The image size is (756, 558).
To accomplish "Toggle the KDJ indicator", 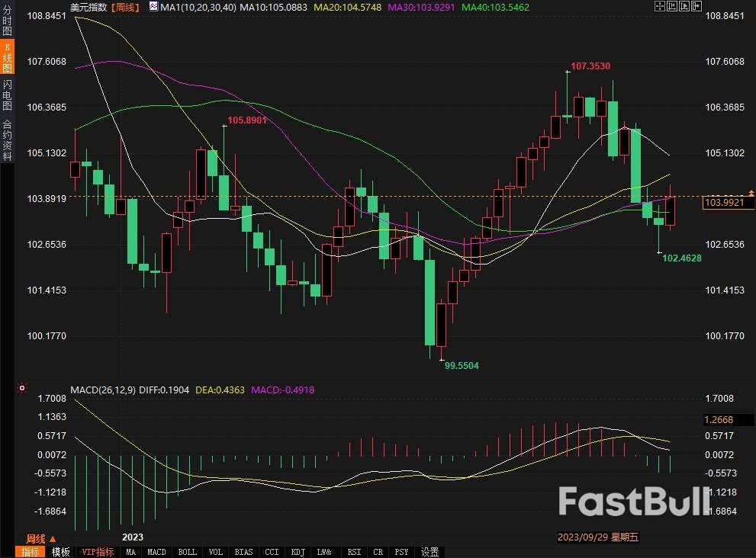I will coord(298,552).
